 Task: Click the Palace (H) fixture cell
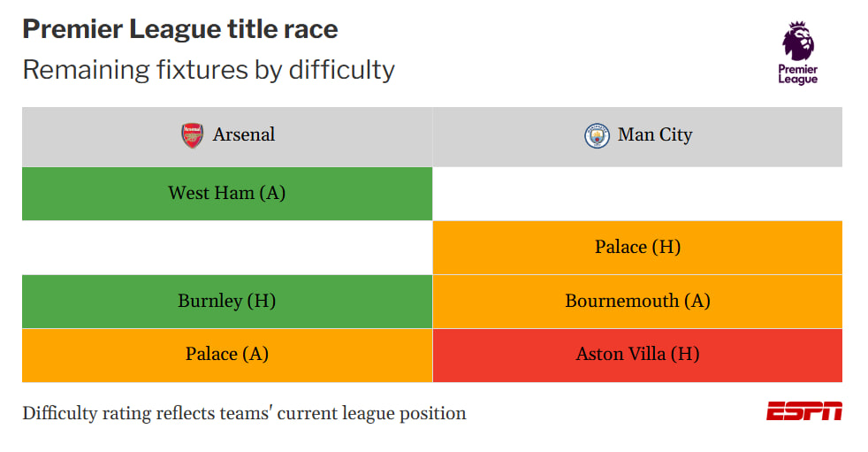(637, 247)
